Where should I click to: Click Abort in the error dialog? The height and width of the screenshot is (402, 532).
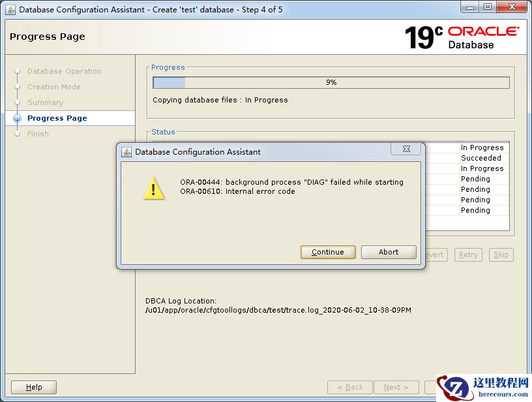pyautogui.click(x=389, y=252)
